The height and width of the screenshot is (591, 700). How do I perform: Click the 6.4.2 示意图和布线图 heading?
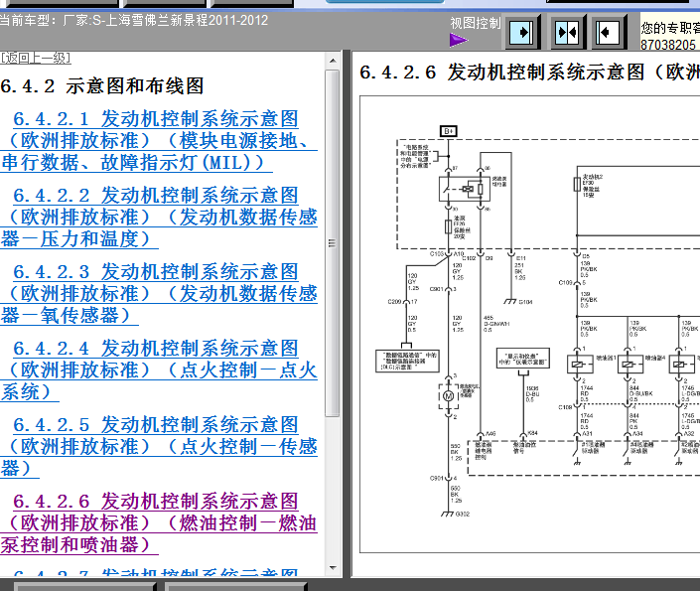pos(102,85)
